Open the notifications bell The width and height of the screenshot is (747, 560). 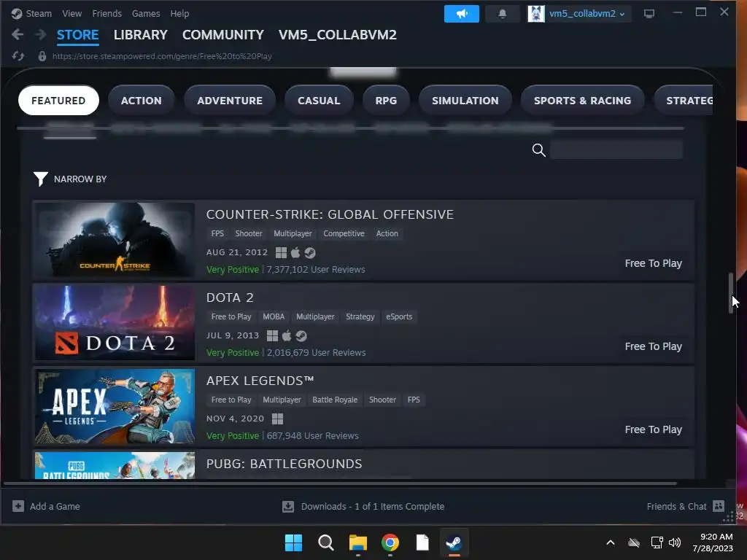[x=502, y=14]
